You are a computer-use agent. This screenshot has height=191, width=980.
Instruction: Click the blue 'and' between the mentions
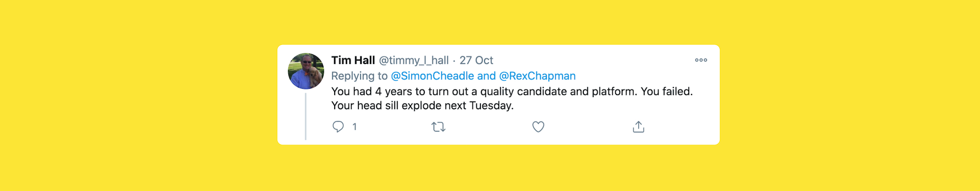pos(486,76)
